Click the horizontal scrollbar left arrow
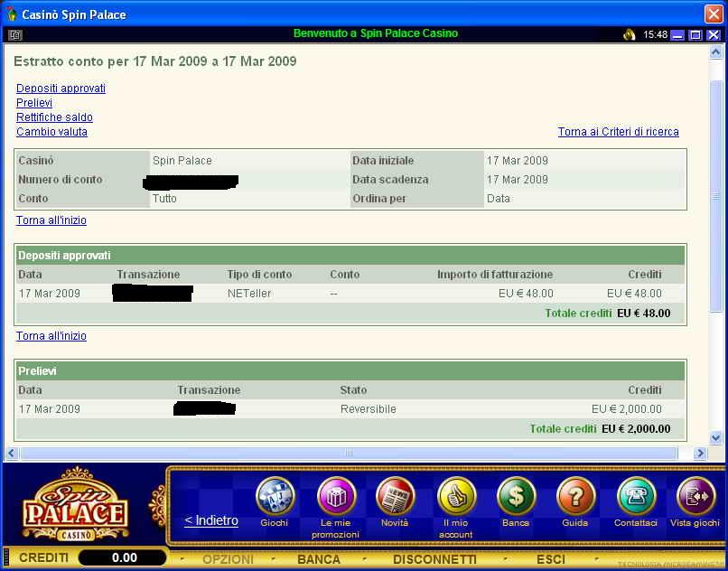The height and width of the screenshot is (571, 728). click(x=12, y=453)
